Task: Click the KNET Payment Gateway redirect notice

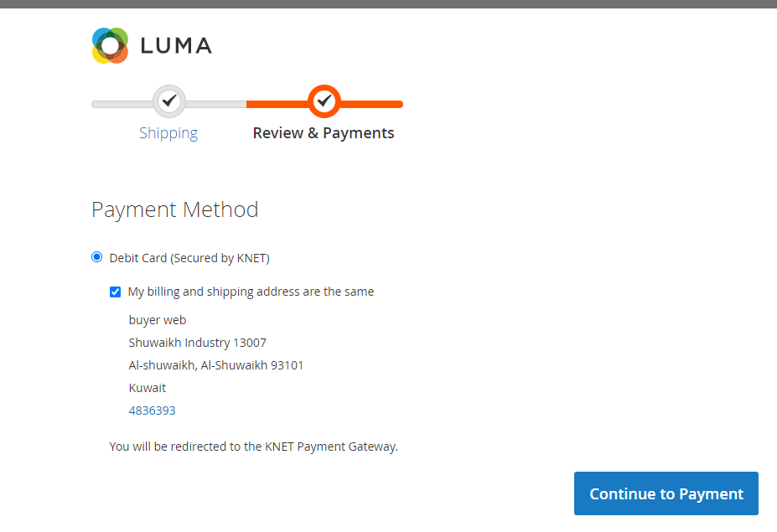Action: (253, 447)
